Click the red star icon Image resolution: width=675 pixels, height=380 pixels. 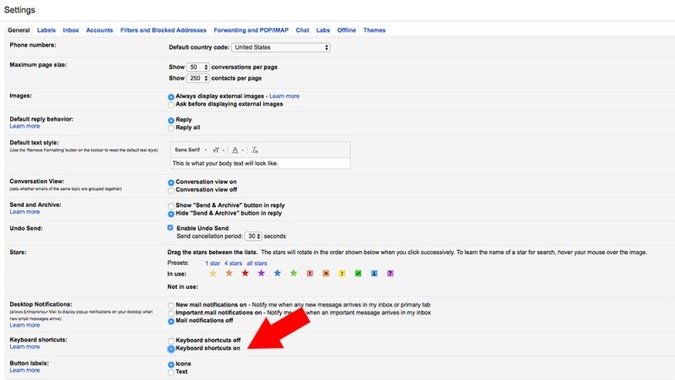[245, 273]
